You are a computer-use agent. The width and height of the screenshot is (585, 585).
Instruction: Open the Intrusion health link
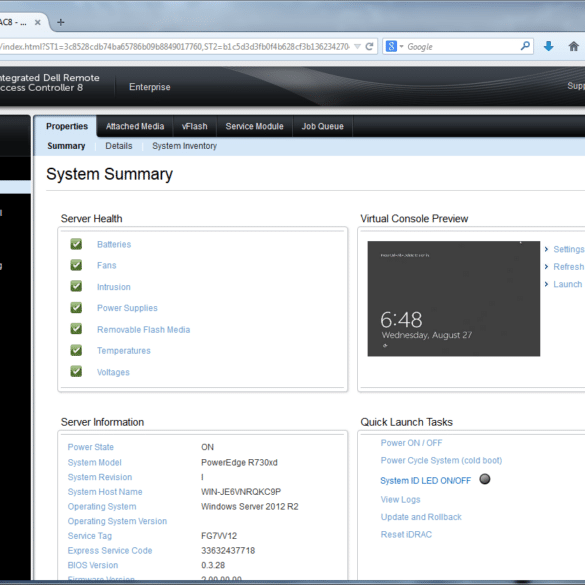point(114,287)
